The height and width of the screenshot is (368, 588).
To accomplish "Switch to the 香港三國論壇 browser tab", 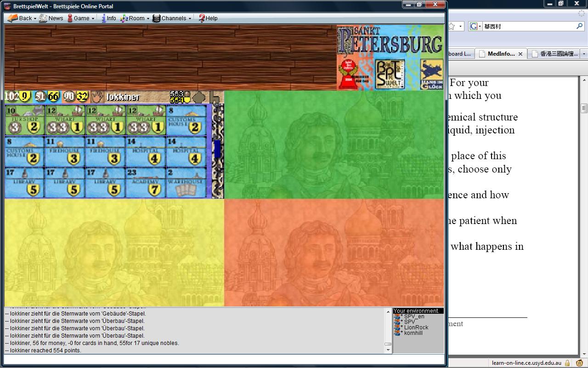I will point(554,54).
